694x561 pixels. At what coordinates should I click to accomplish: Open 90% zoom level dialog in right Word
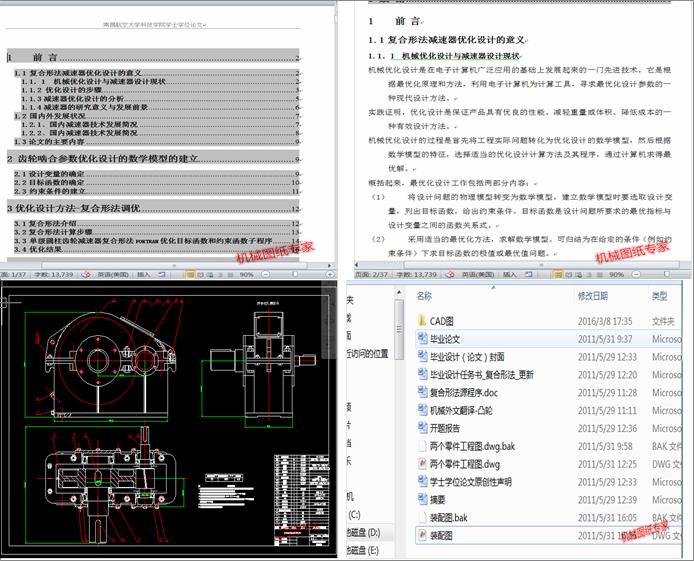[x=617, y=275]
